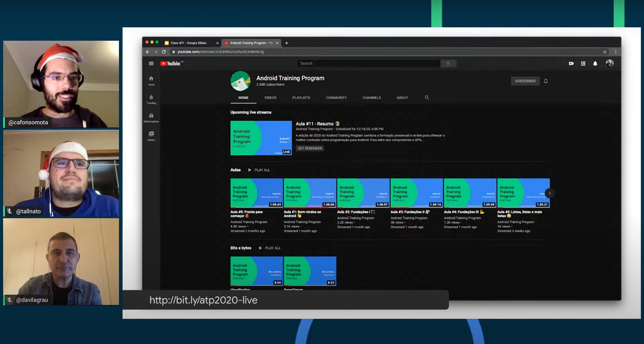Open 'Aula #4: Fundações III' title
This screenshot has width=644, height=344.
464,212
